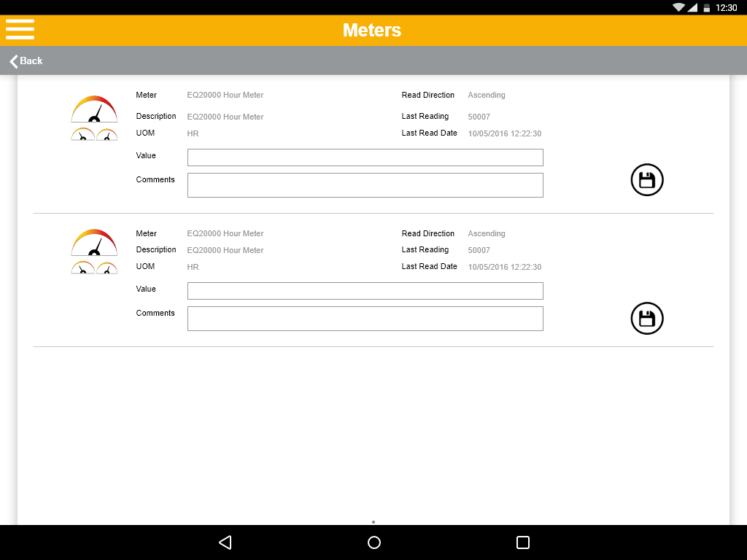747x560 pixels.
Task: Go back using the Back button
Action: pyautogui.click(x=26, y=61)
